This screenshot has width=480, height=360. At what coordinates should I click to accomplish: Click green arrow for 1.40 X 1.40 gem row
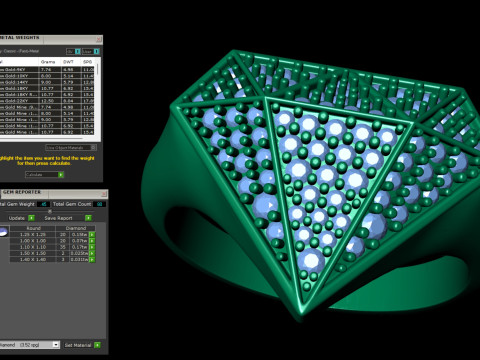pos(92,259)
